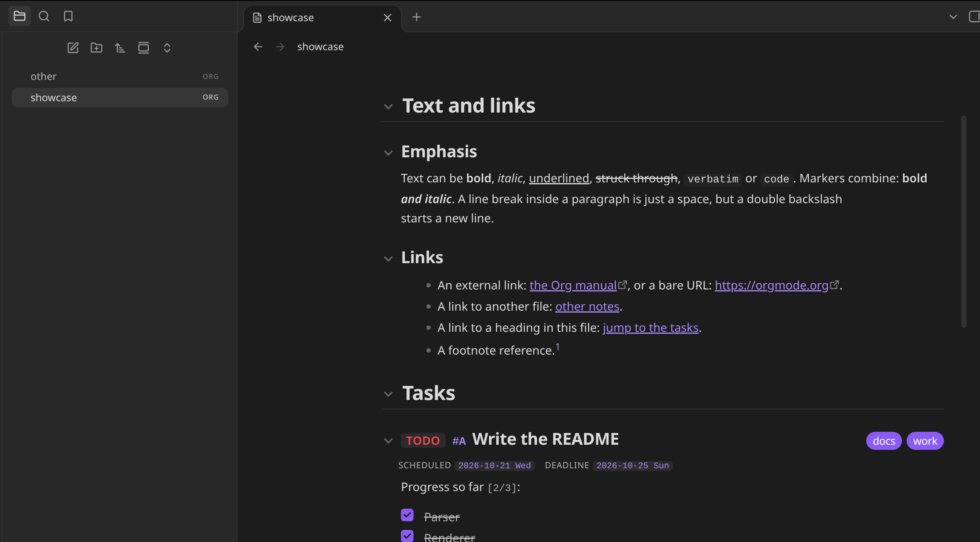
Task: Open the bookmarks sidebar icon
Action: click(68, 16)
